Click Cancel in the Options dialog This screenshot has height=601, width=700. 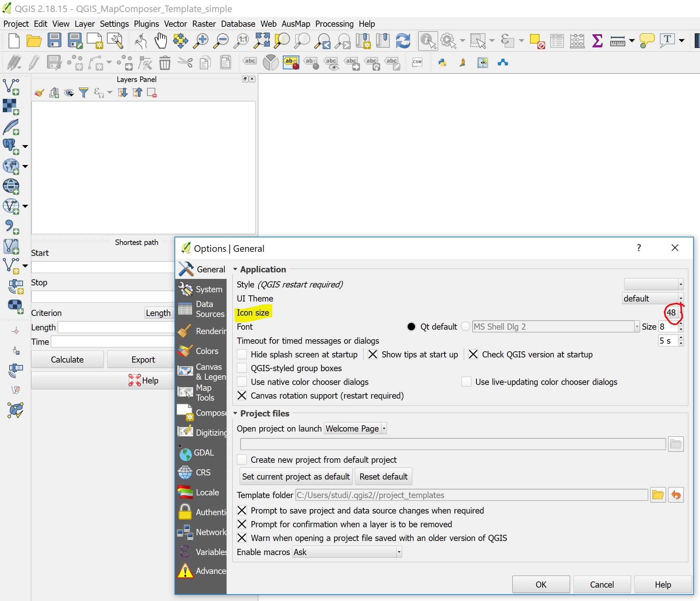(602, 585)
